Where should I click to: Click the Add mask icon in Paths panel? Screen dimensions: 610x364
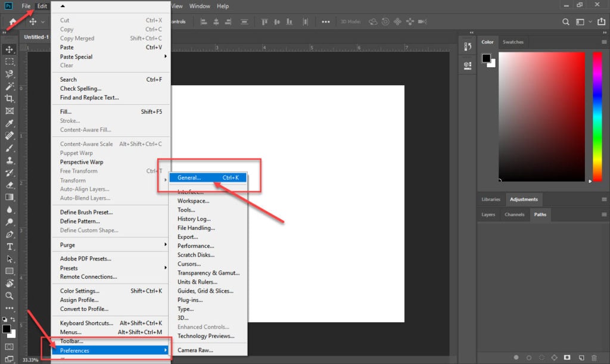[x=567, y=357]
